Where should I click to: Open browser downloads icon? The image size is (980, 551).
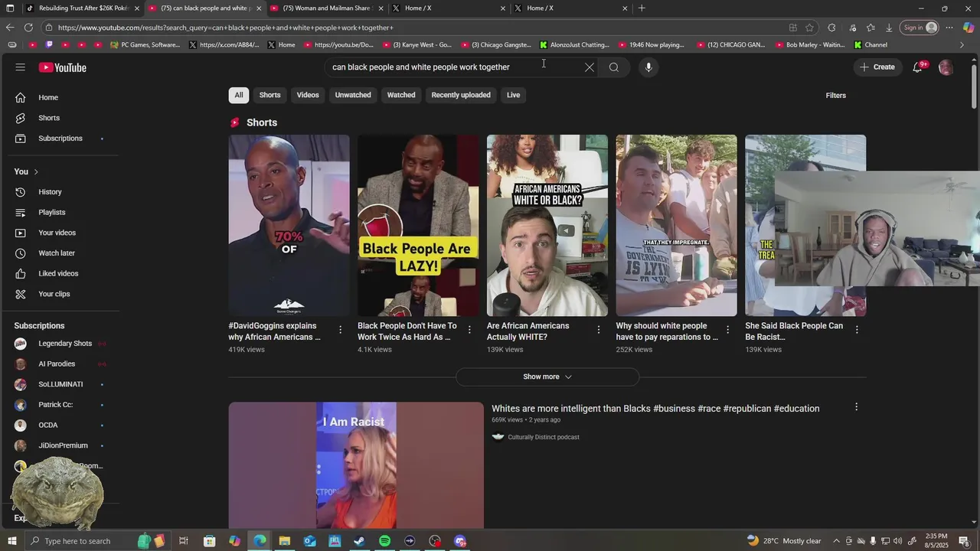[889, 28]
